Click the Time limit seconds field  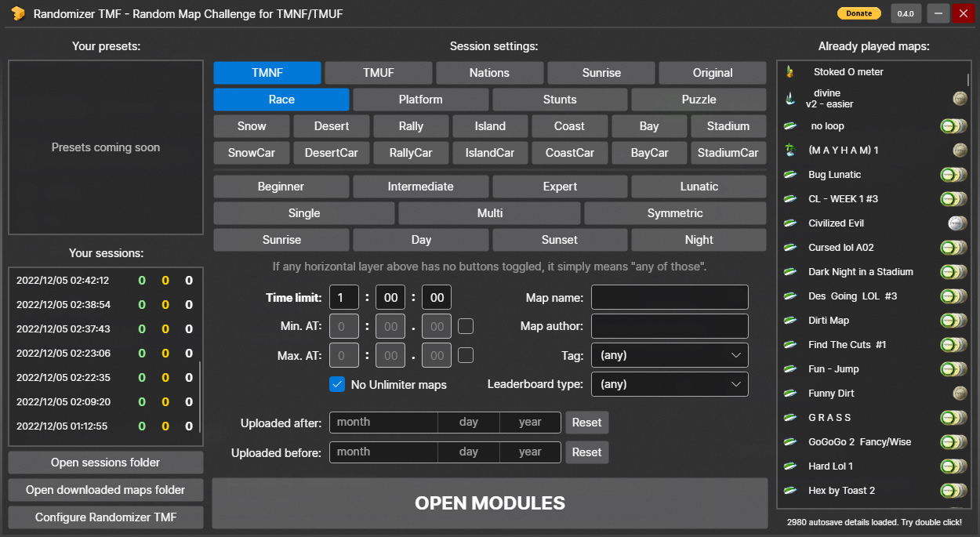click(x=437, y=297)
